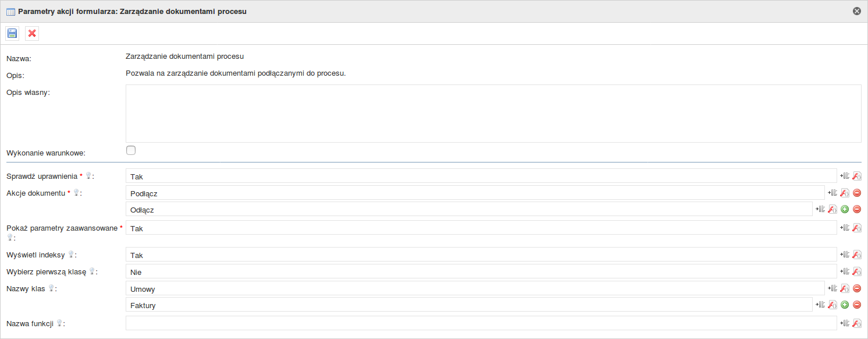Open variable list for Wybierz pierwszą klasę

coord(845,271)
